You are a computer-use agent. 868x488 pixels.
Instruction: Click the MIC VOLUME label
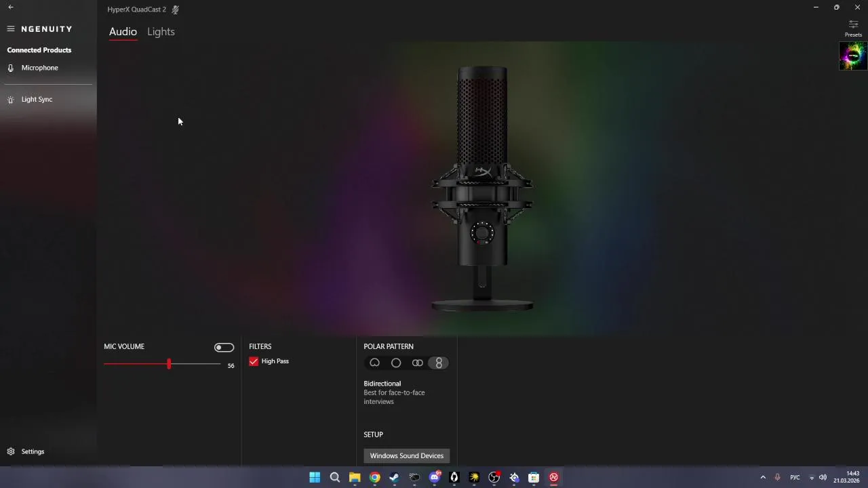pos(124,346)
